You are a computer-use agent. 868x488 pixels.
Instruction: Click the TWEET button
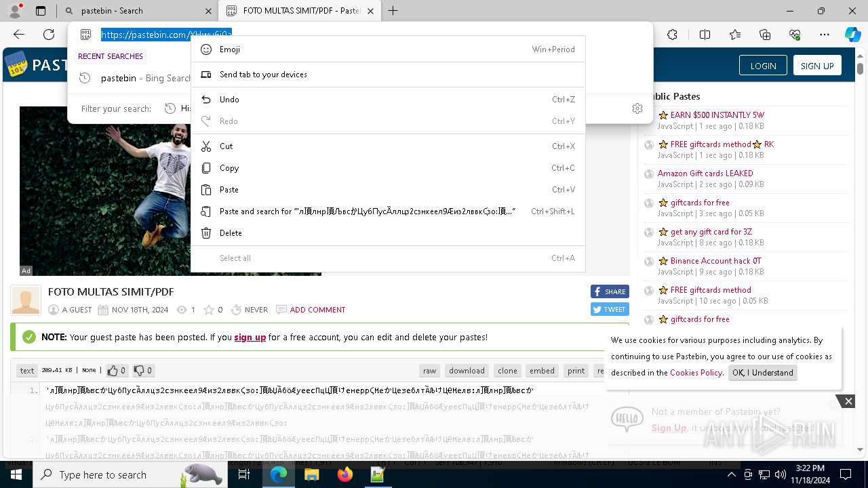tap(610, 309)
